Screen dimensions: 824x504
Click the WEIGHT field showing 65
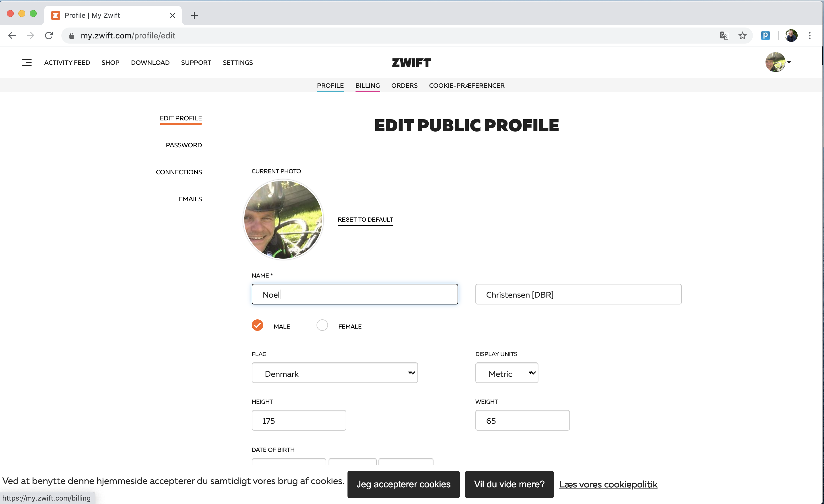pyautogui.click(x=522, y=420)
